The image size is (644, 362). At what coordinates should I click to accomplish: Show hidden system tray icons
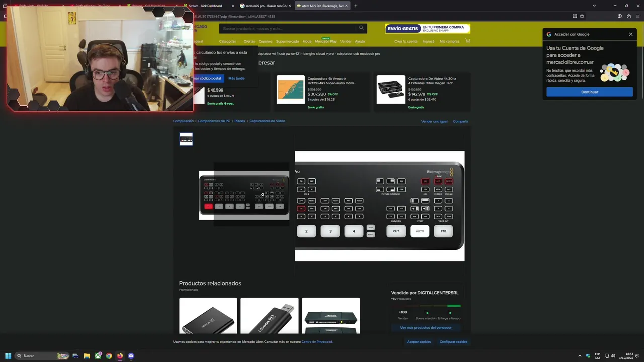[580, 356]
